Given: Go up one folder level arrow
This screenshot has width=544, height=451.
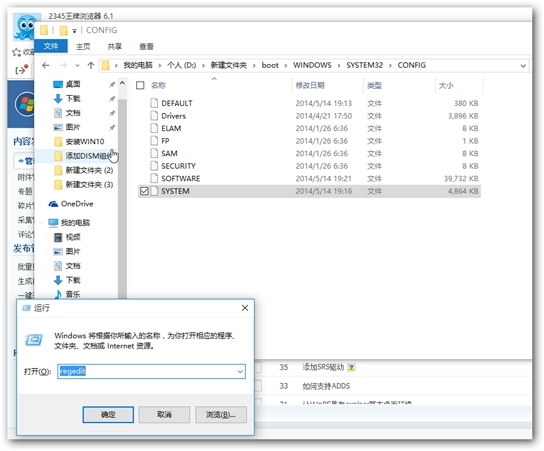Looking at the screenshot, I should [91, 65].
